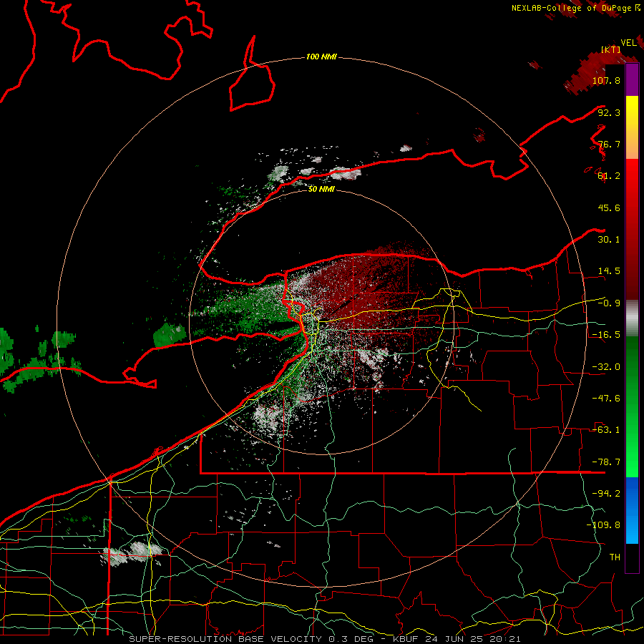
Task: Click the 30.1 velocity scale value
Action: [609, 240]
